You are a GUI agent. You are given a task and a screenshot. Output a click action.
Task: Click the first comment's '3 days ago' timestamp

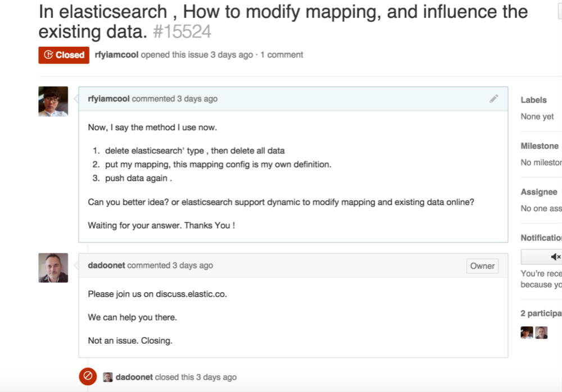[x=197, y=99]
